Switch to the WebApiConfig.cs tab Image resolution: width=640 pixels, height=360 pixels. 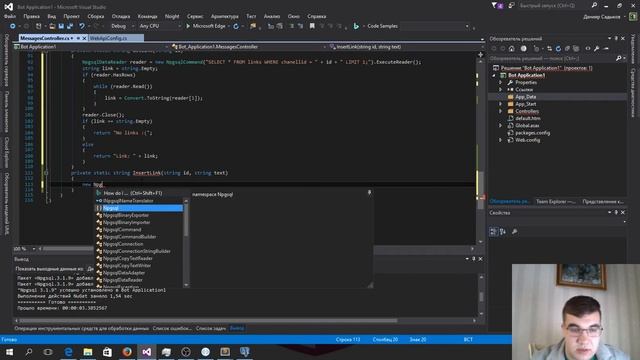[109, 38]
